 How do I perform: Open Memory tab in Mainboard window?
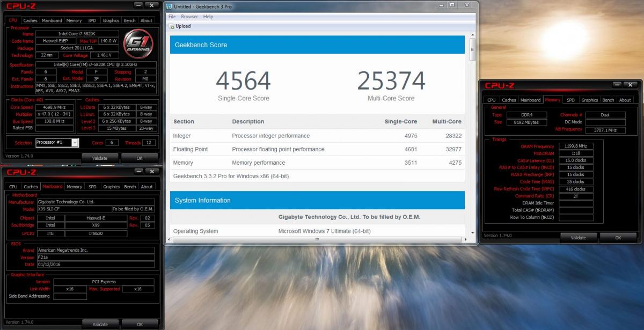[75, 187]
